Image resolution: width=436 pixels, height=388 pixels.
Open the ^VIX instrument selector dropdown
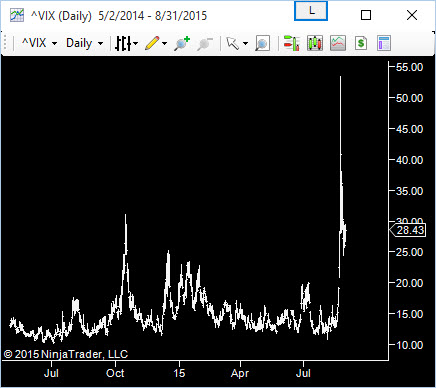point(39,43)
